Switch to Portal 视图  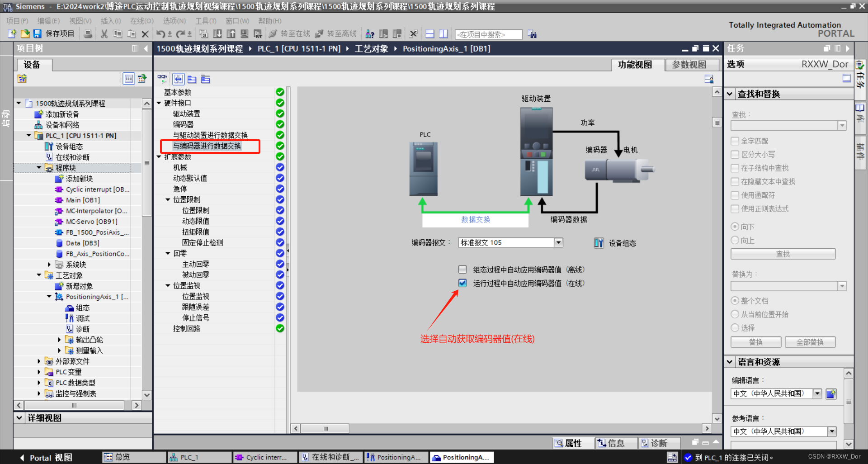[x=46, y=458]
